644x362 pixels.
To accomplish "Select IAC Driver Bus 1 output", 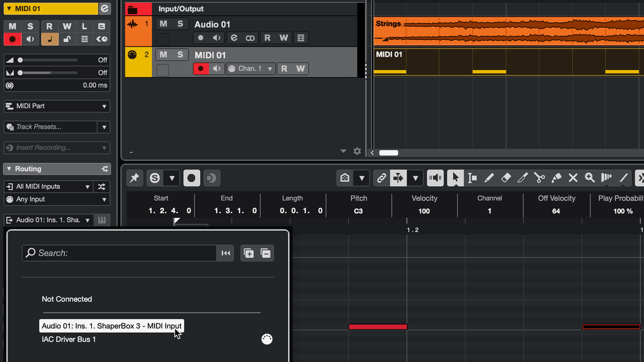I will tap(69, 339).
